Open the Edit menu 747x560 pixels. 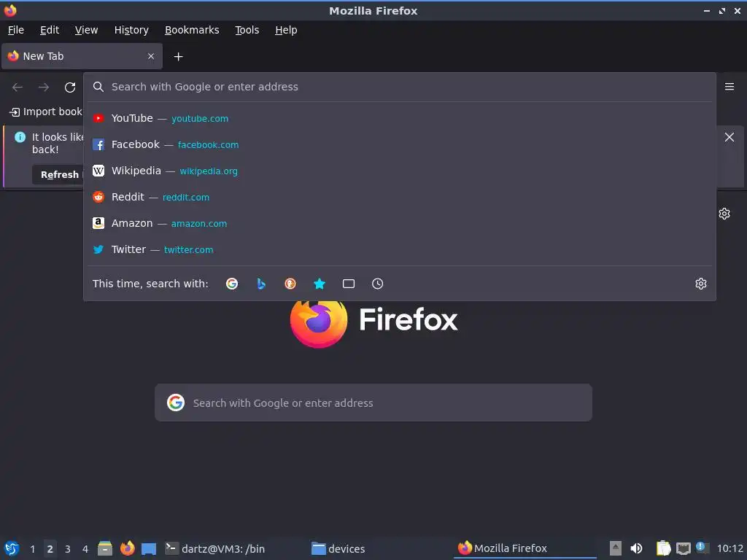[x=50, y=30]
